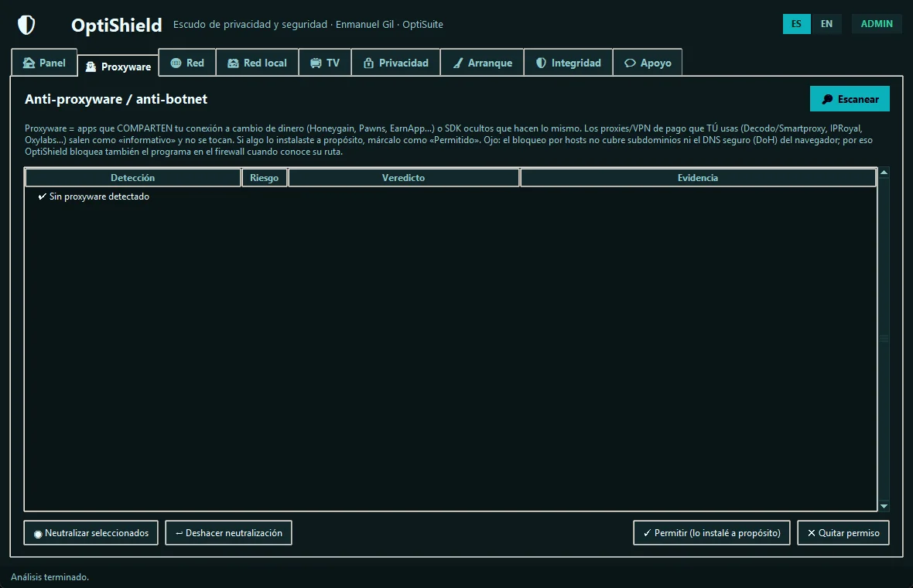
Task: Click the 'Anti-proxyware / anti-botnet' heading
Action: [x=116, y=99]
